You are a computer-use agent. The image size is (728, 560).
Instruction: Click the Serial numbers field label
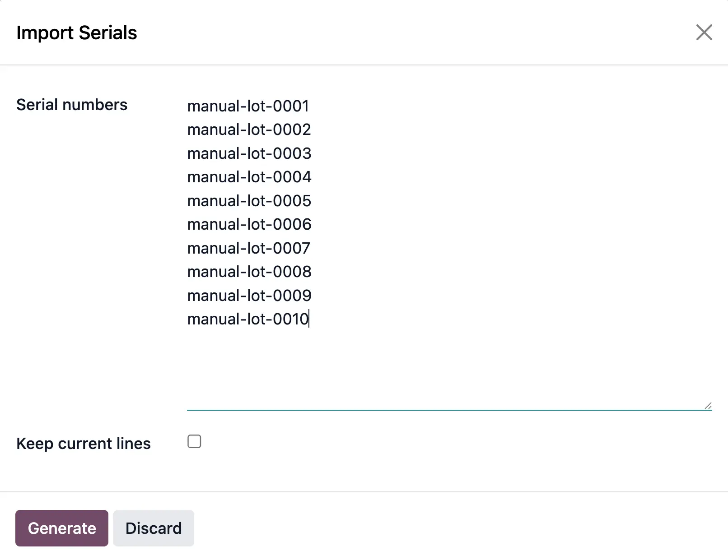pos(72,105)
